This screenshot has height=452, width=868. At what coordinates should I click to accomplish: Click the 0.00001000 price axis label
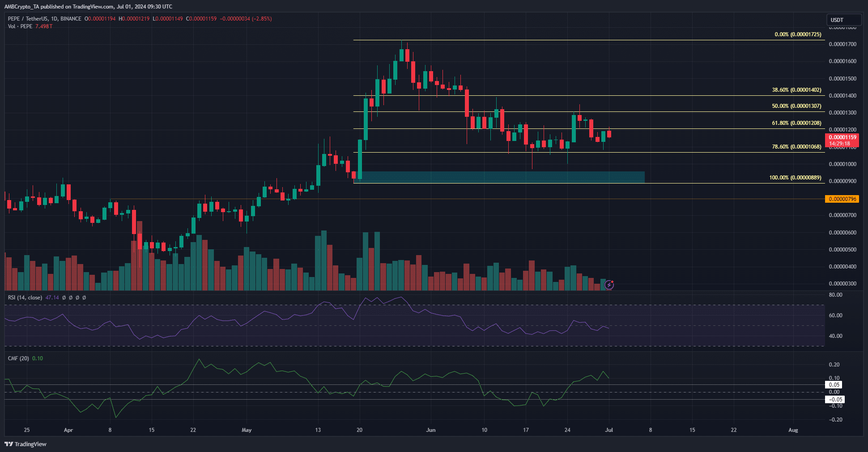[x=842, y=164]
